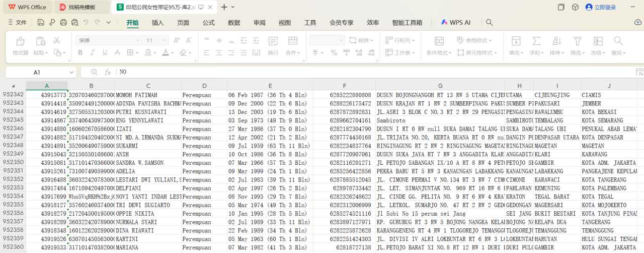
Task: Click the Cut scissors icon
Action: point(56,40)
